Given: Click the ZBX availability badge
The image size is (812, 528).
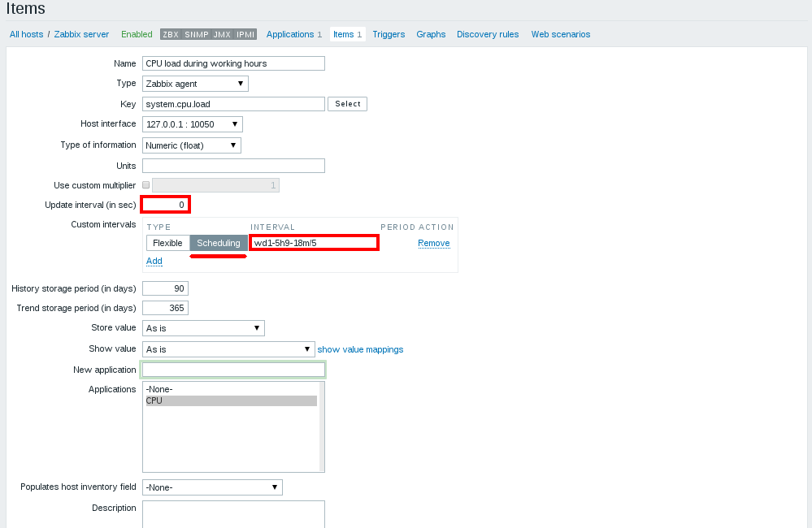Looking at the screenshot, I should [171, 34].
